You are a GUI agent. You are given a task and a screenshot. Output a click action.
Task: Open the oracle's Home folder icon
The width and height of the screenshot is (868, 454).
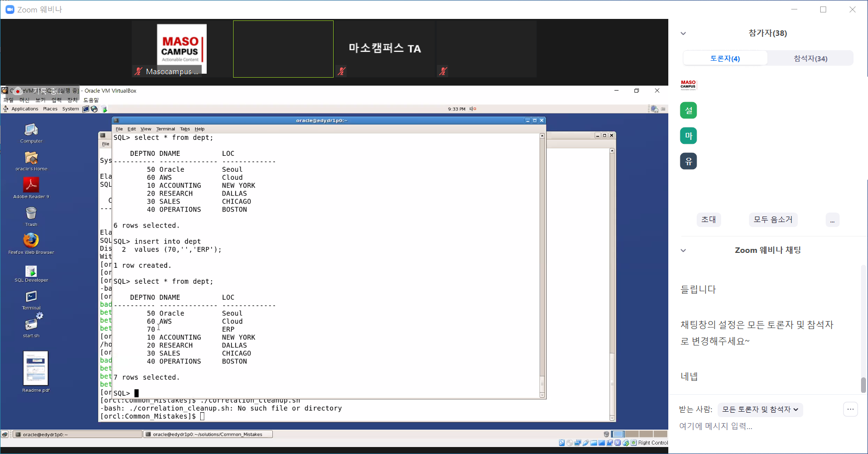[x=31, y=158]
